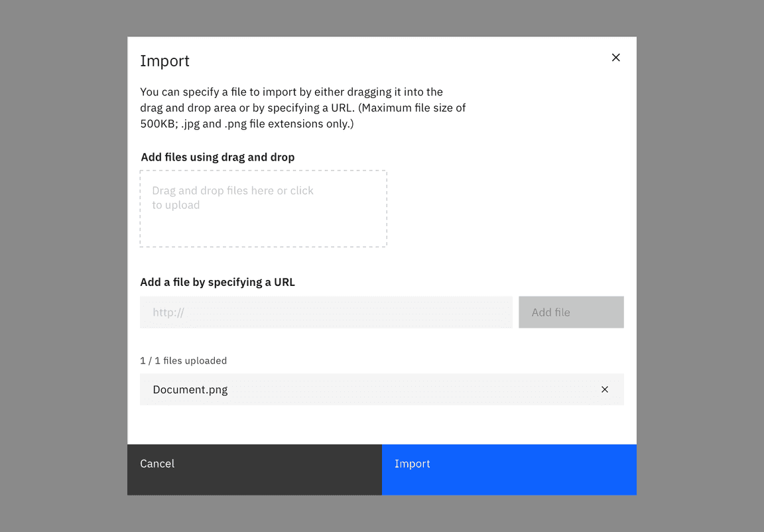Click the remove icon next to Document.png
The image size is (764, 532).
(x=605, y=389)
